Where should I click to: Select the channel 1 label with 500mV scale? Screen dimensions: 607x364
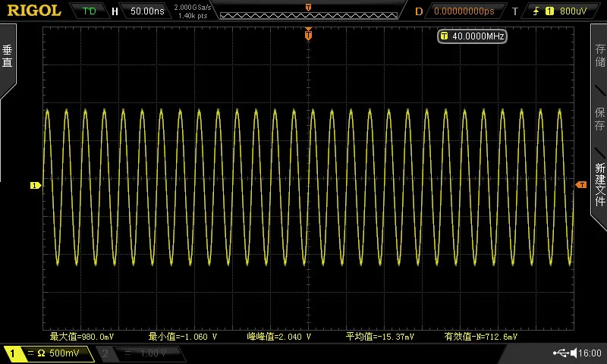[49, 353]
